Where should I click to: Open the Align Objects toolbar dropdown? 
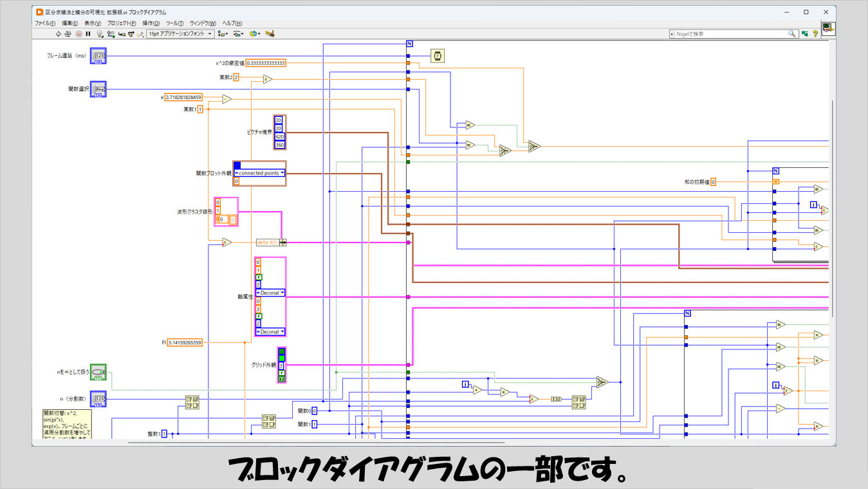point(223,33)
